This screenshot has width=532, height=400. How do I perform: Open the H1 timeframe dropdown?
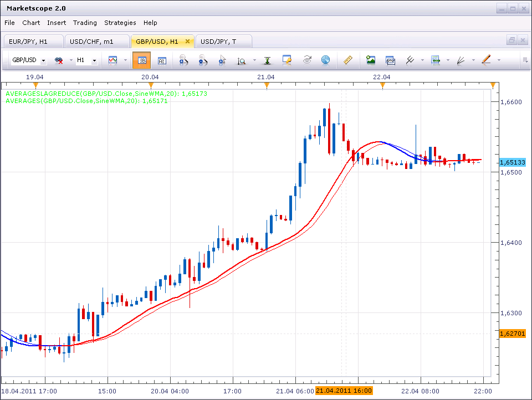click(x=94, y=61)
